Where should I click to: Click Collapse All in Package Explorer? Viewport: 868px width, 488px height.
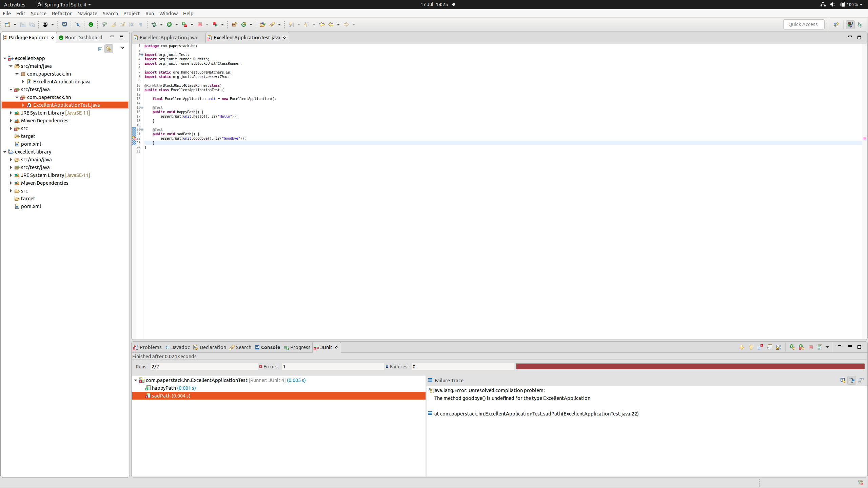click(x=100, y=49)
